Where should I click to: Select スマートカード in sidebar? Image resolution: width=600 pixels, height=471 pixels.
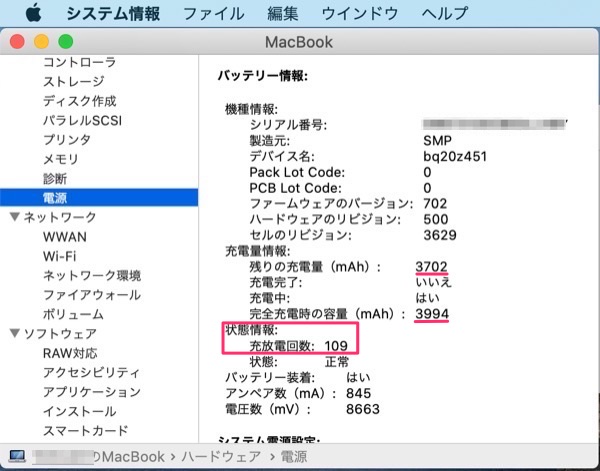(x=86, y=430)
